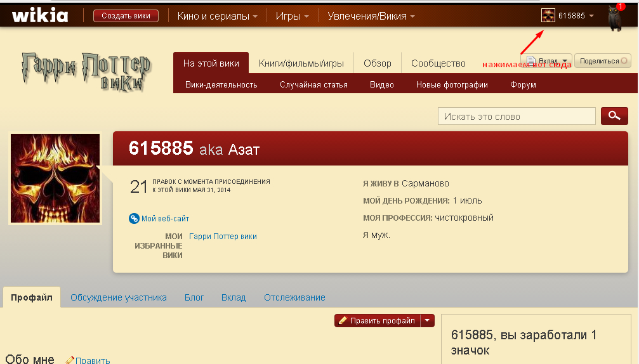Expand Кино и сериалы menu
This screenshot has height=364, width=639.
coord(217,16)
